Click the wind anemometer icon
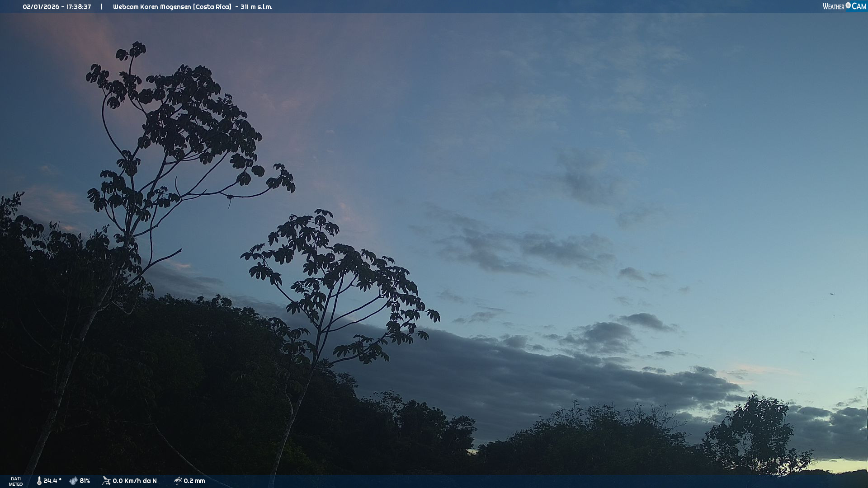Viewport: 868px width, 488px height. (x=106, y=481)
